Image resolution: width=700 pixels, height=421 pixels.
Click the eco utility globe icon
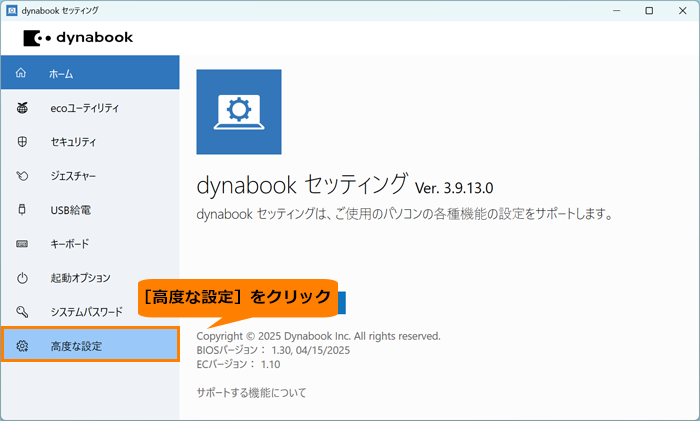22,108
